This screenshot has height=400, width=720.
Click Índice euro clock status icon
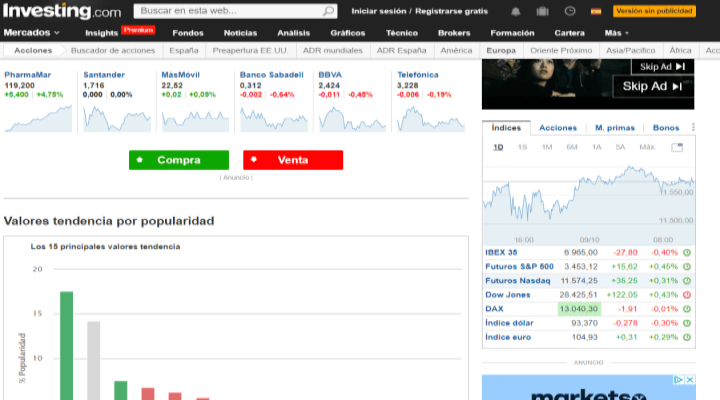687,337
